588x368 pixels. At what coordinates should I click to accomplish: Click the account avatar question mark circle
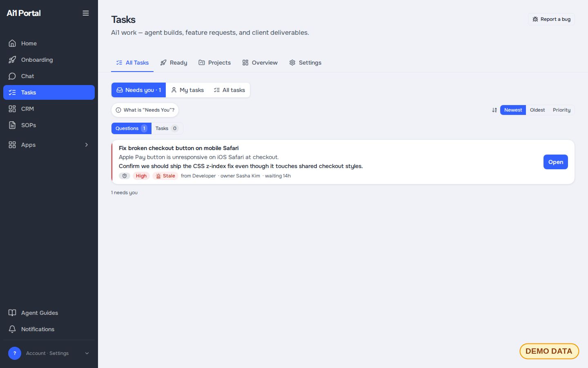tap(15, 353)
